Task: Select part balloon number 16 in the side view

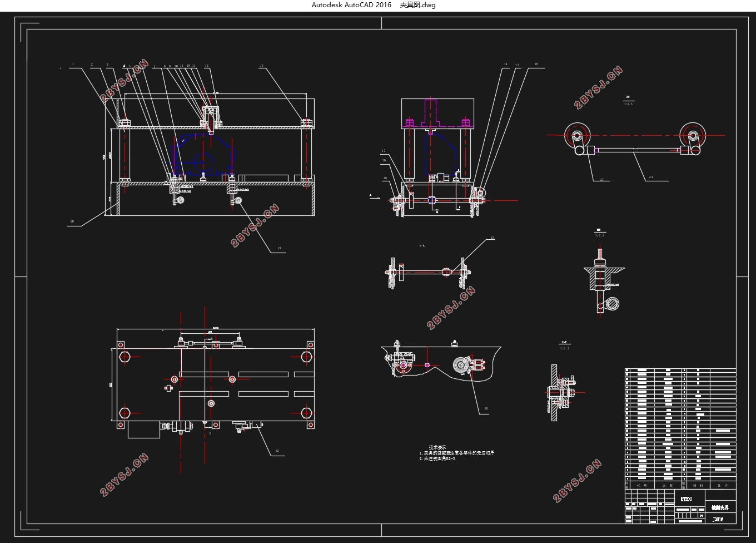Action: tap(536, 65)
